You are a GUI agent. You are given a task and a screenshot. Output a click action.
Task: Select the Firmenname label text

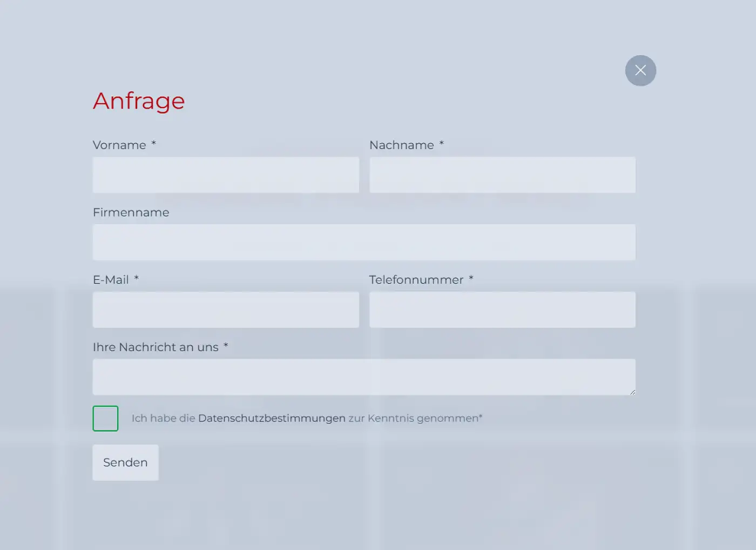(x=131, y=212)
